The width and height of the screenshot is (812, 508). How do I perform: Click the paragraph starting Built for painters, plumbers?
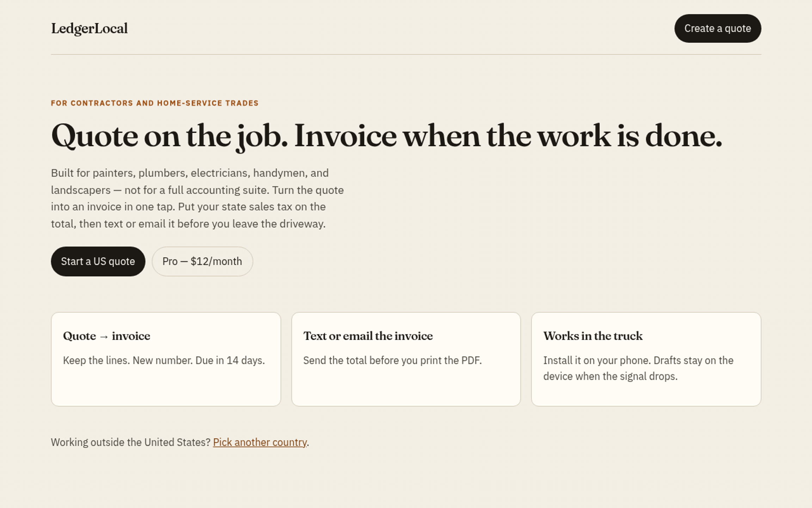tap(197, 198)
